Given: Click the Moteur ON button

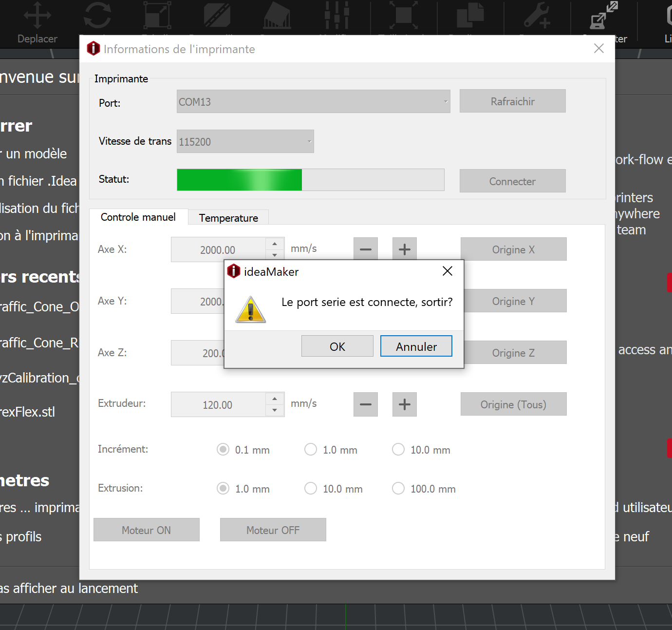Looking at the screenshot, I should pyautogui.click(x=147, y=530).
